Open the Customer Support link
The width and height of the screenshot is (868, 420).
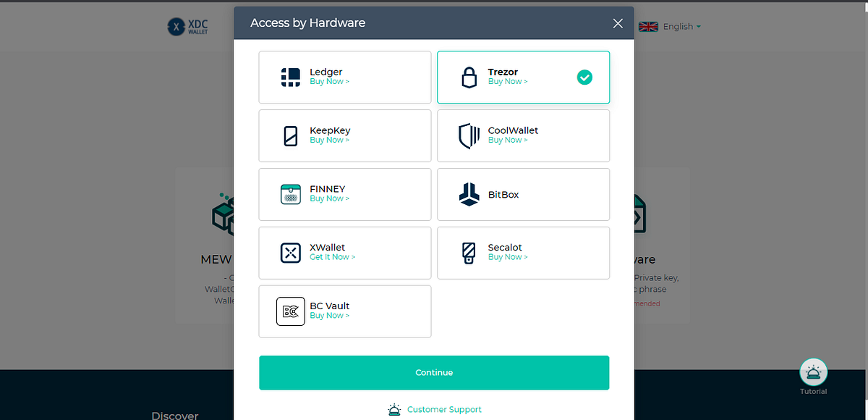[444, 409]
